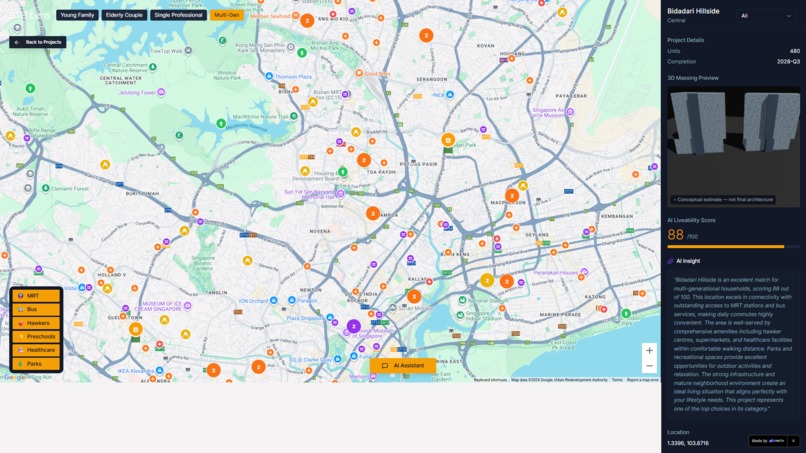Open the map Terms link
806x453 pixels.
pos(617,380)
